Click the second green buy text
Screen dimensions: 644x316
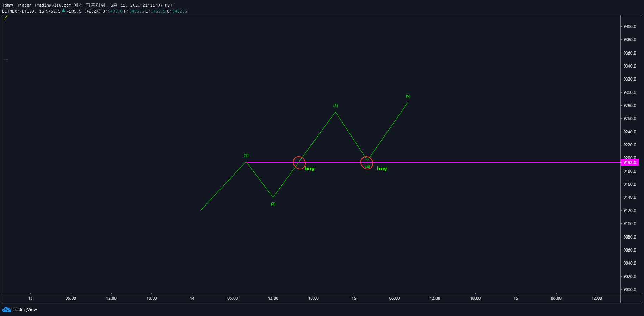click(x=382, y=169)
